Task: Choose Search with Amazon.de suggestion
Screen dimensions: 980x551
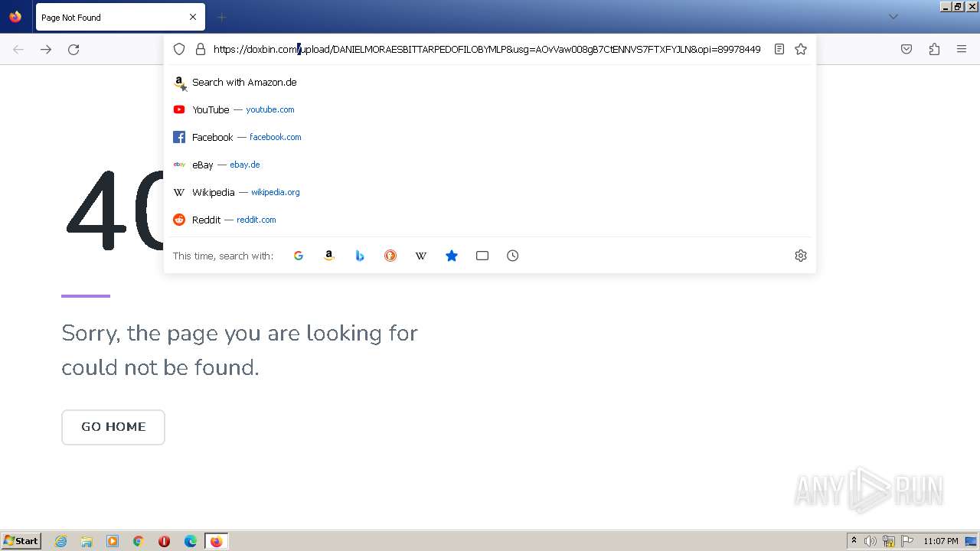Action: 490,82
